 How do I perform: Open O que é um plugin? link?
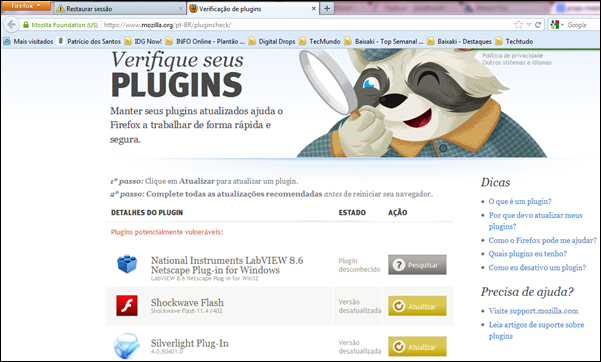520,201
